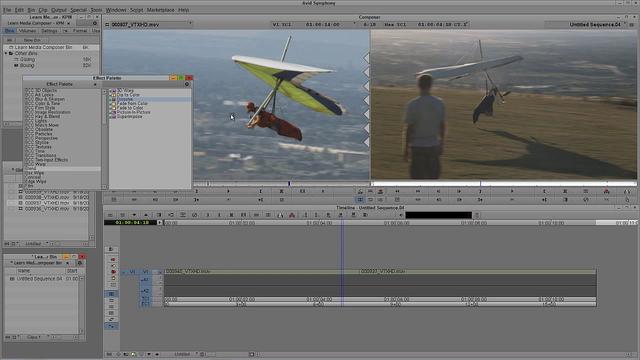
Task: Select the 000937_VTXHD.mov clip in timeline
Action: click(478, 271)
